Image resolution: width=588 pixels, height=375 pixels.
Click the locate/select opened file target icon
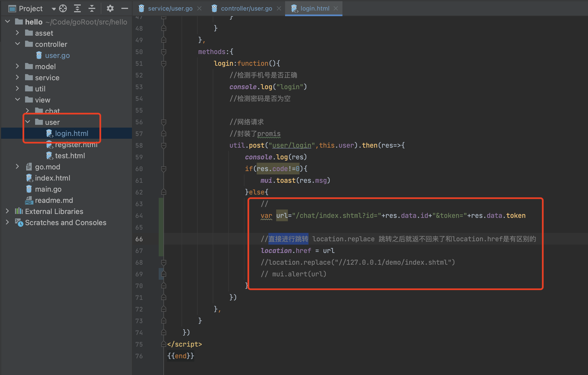pos(63,9)
